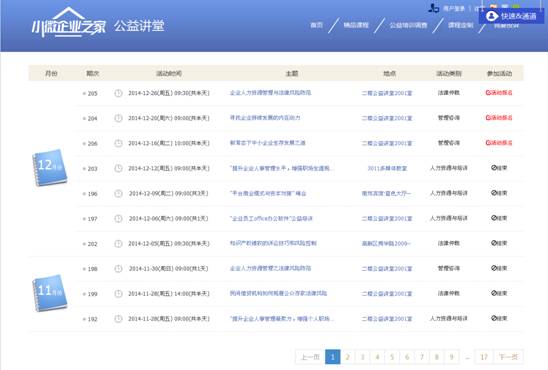Click the avatar icon on 快速通道 button

tap(491, 16)
